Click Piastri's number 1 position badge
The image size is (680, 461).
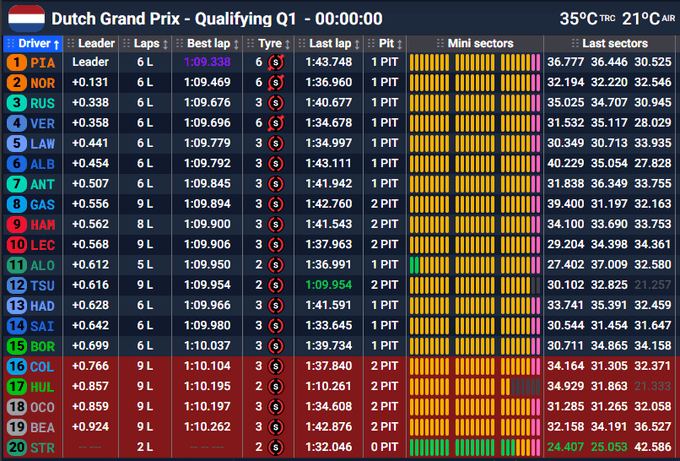pyautogui.click(x=17, y=62)
